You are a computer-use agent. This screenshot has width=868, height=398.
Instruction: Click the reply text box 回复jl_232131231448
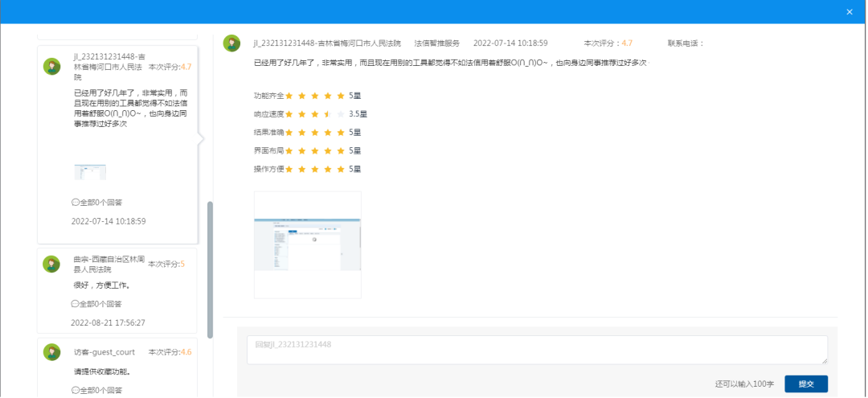point(537,350)
